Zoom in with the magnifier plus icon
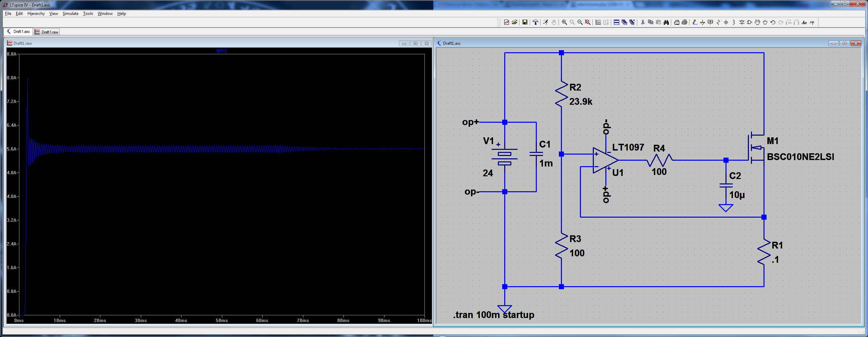The height and width of the screenshot is (337, 868). [564, 22]
